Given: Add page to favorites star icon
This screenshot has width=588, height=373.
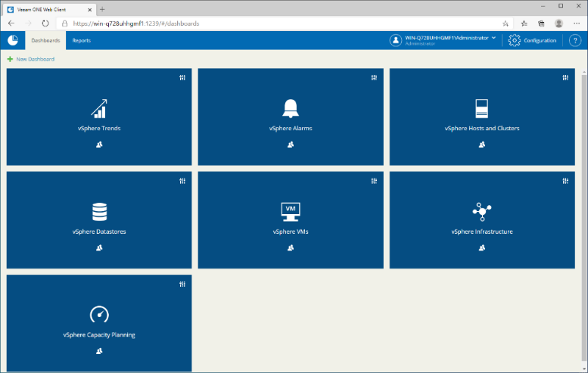Looking at the screenshot, I should pos(505,23).
